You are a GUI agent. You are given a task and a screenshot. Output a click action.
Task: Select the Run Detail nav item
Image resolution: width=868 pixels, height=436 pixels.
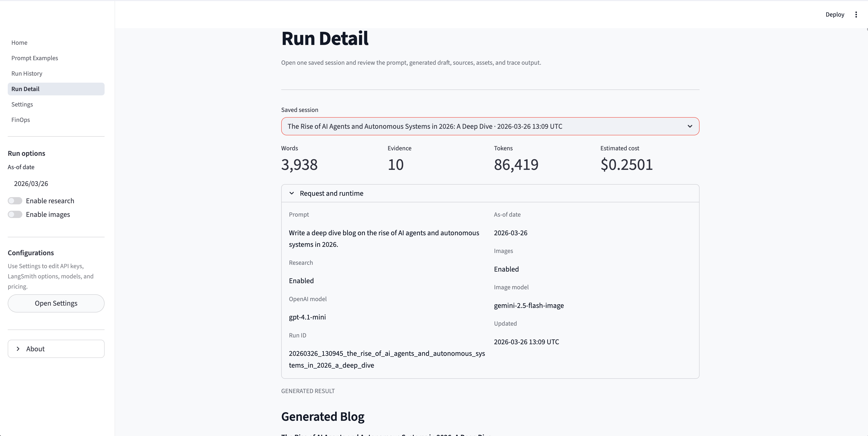click(25, 89)
